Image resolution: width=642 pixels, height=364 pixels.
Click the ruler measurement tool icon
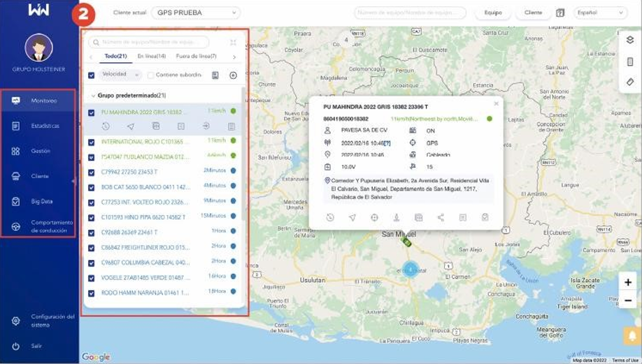click(x=629, y=82)
